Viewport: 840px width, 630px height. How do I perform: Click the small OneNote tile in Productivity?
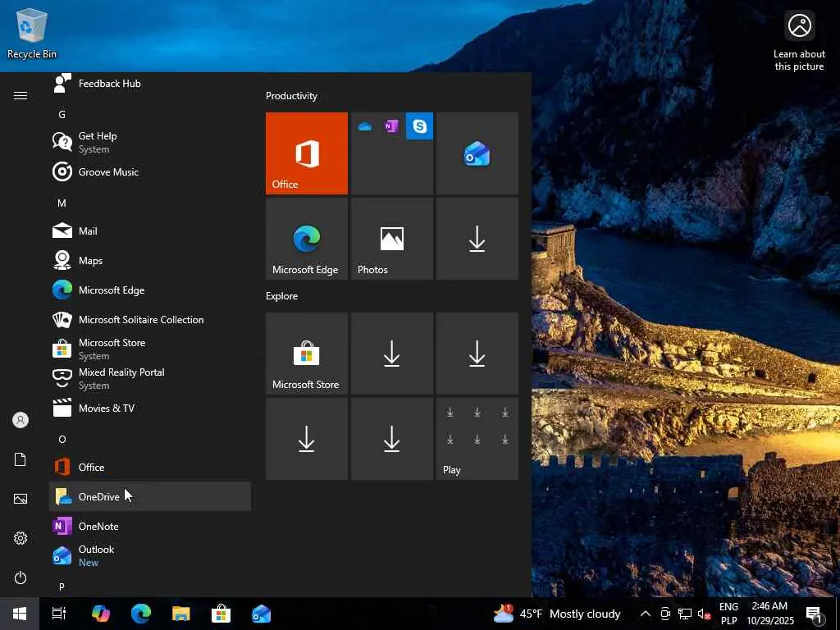[391, 126]
